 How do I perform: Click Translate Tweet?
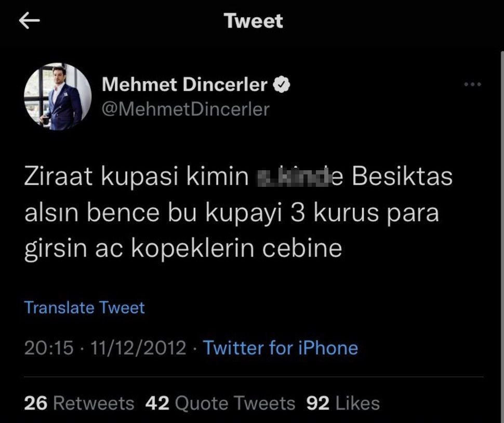point(84,307)
